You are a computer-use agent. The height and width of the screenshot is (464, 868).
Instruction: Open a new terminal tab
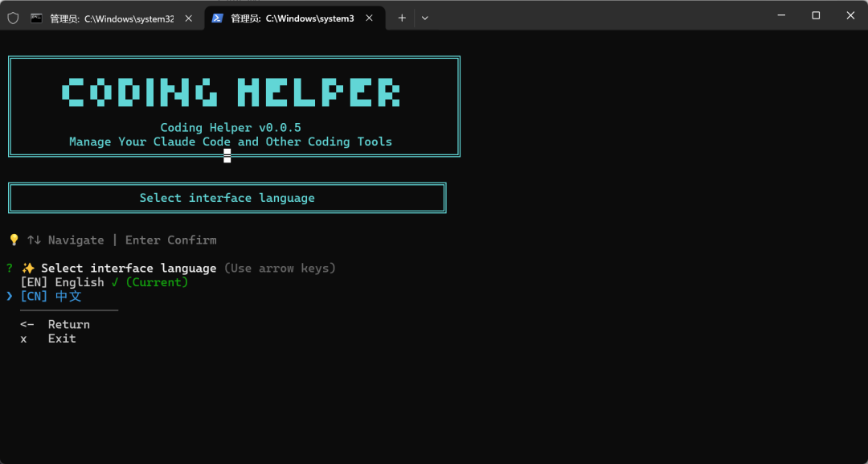click(x=402, y=18)
